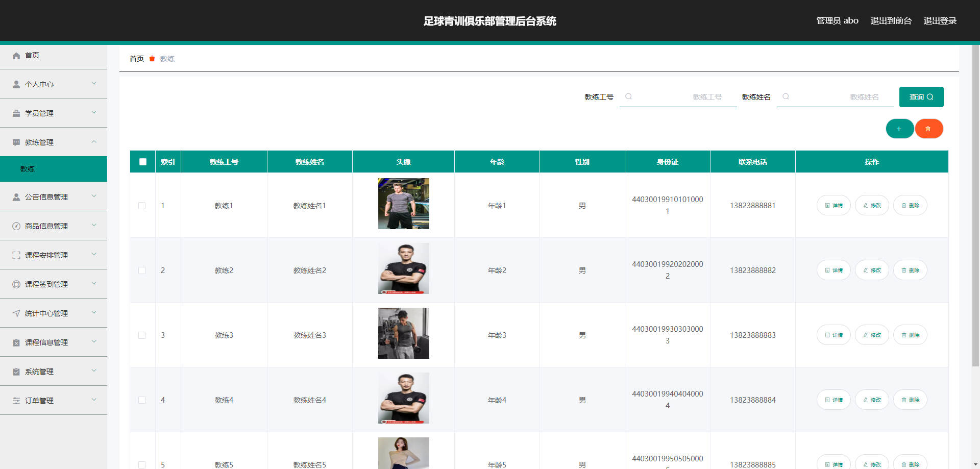This screenshot has width=980, height=469.
Task: Click 删除 for row 教练4
Action: pyautogui.click(x=910, y=400)
